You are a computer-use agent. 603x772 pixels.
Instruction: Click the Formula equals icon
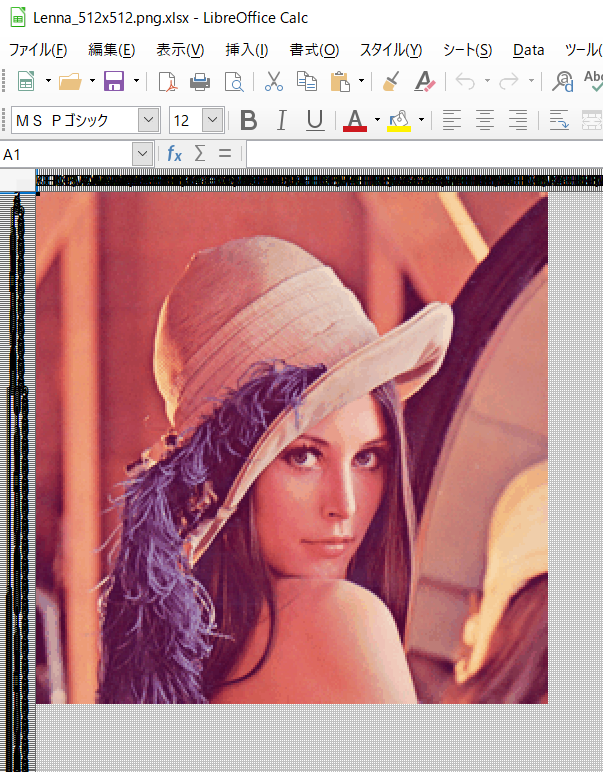225,154
